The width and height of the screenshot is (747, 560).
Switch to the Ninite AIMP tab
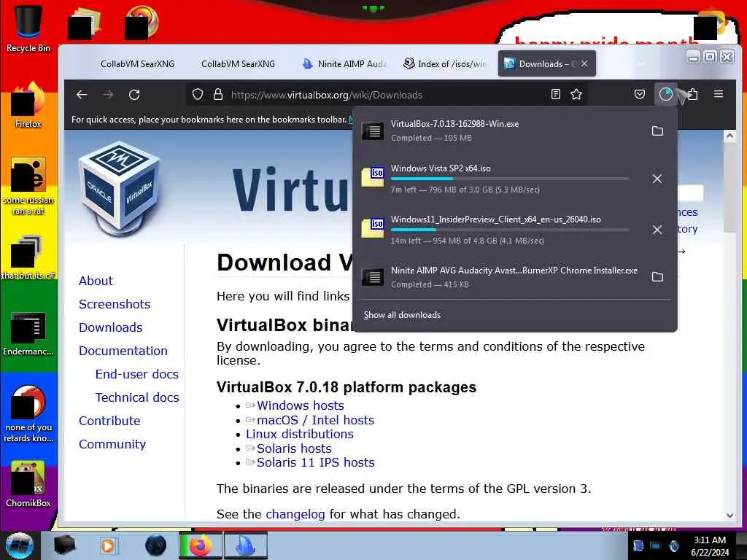click(x=345, y=64)
